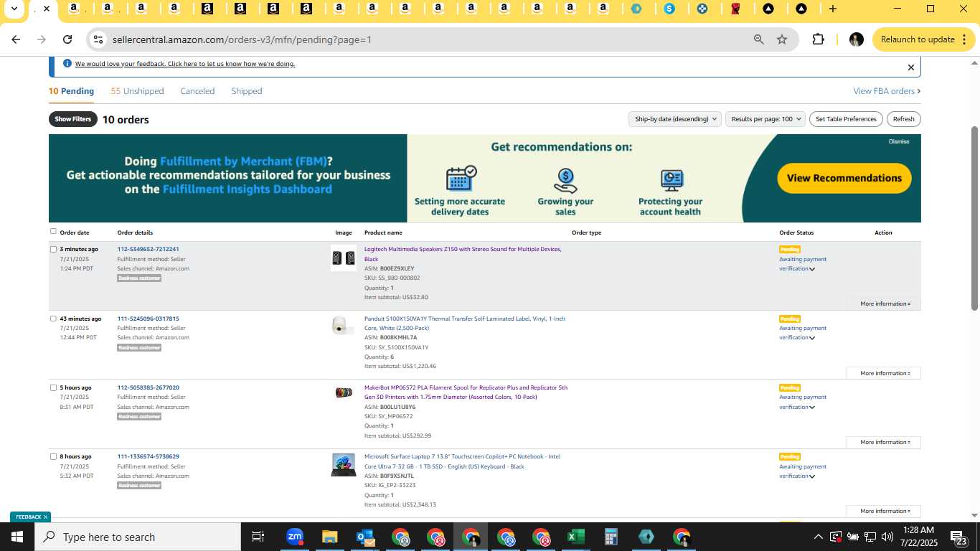
Task: Open the Panduit Thermal Transfer Label product link
Action: [x=465, y=323]
